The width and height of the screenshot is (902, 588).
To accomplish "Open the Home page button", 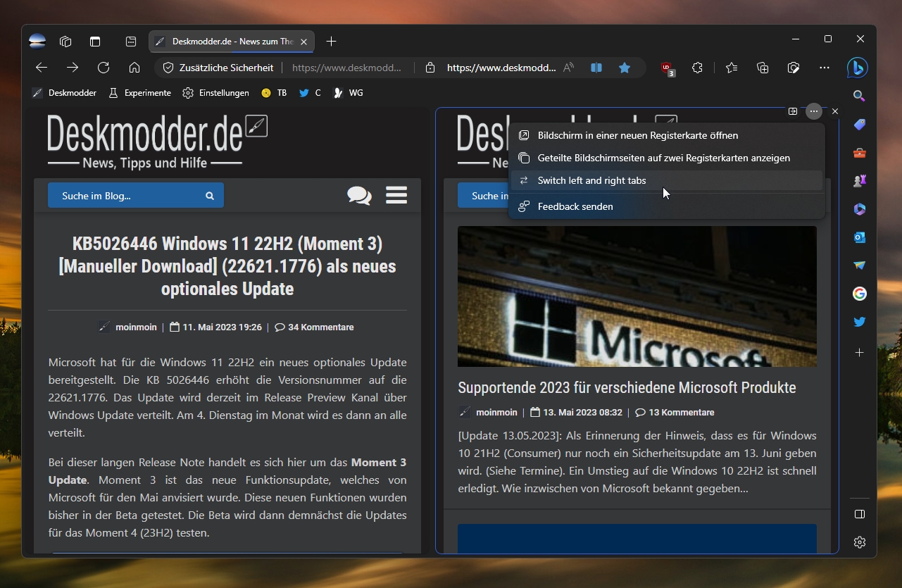I will (134, 68).
